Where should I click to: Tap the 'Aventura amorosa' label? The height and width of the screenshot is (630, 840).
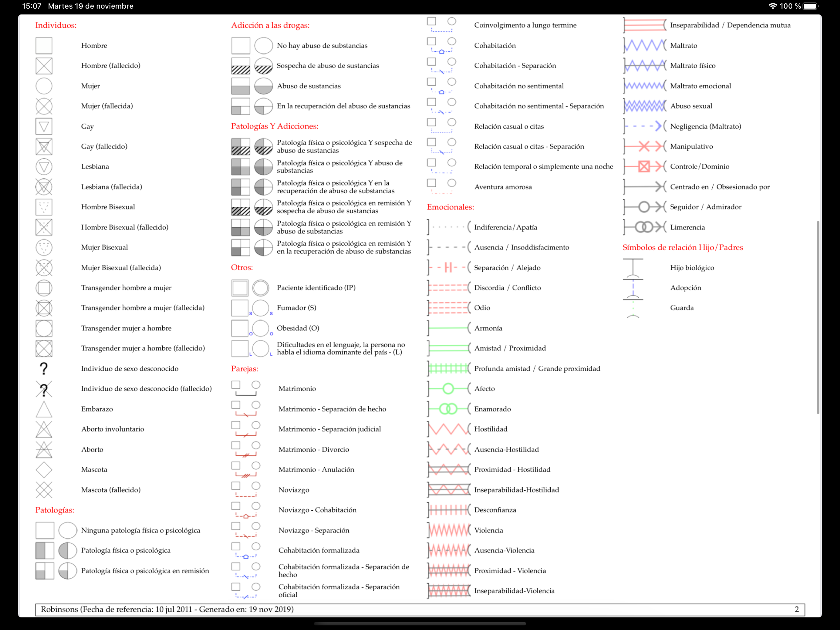point(503,187)
